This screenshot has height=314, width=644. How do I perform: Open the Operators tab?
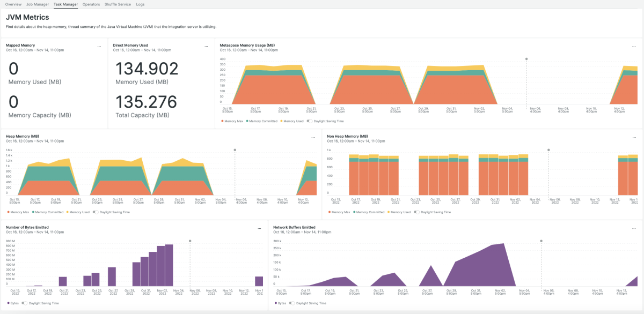91,4
